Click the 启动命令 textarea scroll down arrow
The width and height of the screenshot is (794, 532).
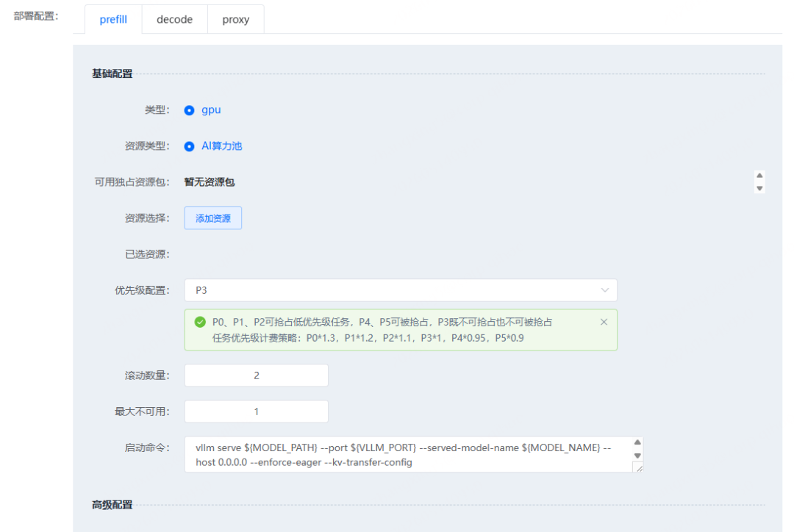point(637,456)
